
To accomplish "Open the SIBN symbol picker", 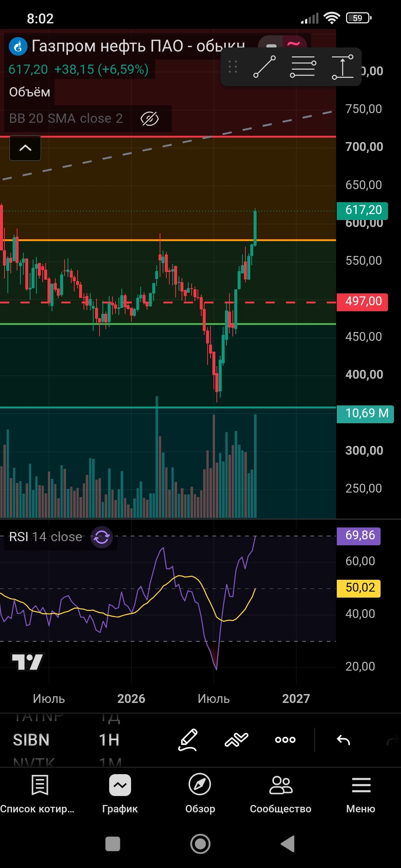I will [31, 740].
